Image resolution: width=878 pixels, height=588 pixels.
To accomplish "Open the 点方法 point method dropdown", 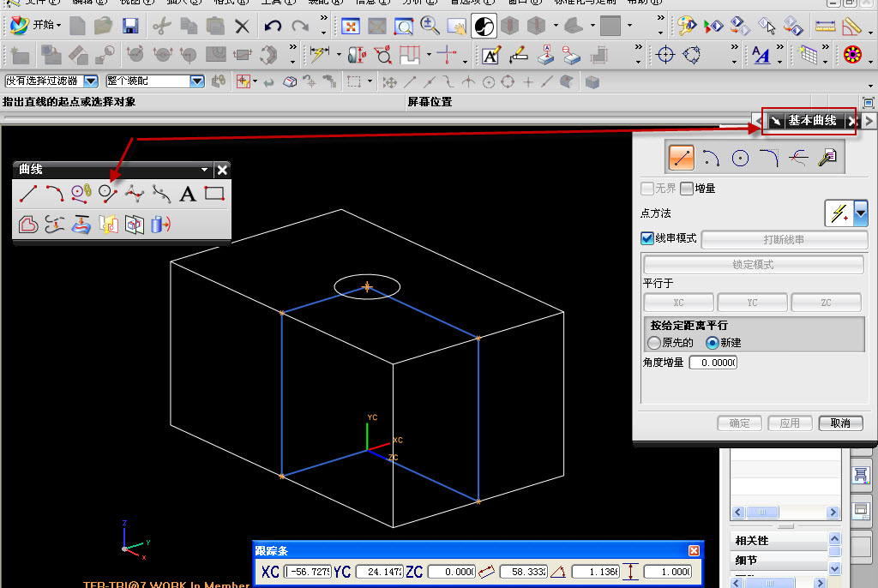I will (x=861, y=213).
